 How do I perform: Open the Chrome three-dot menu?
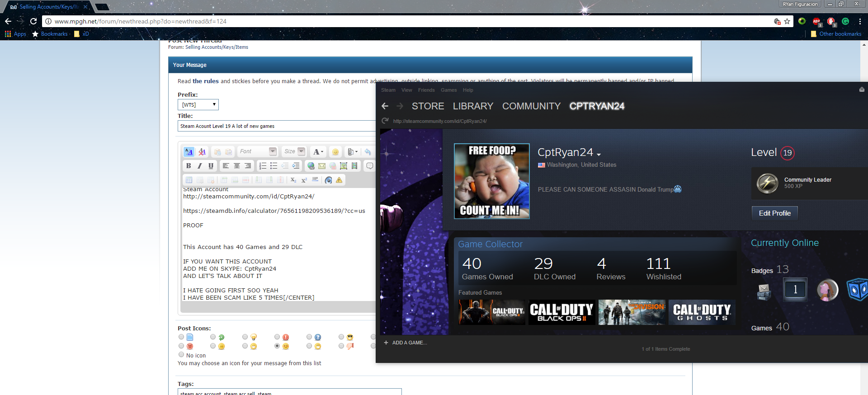(x=860, y=21)
